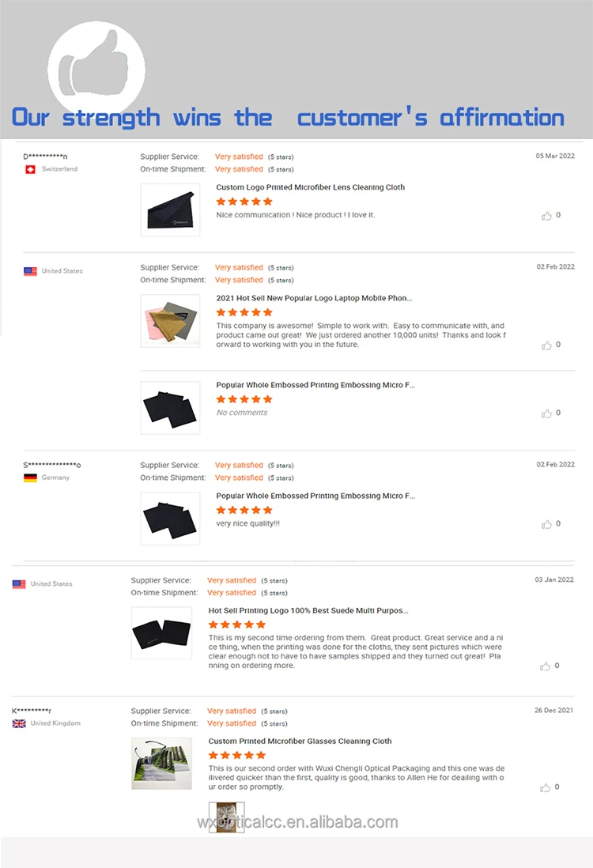593x868 pixels.
Task: Open the small review photo attachment under UK review
Action: 226,817
